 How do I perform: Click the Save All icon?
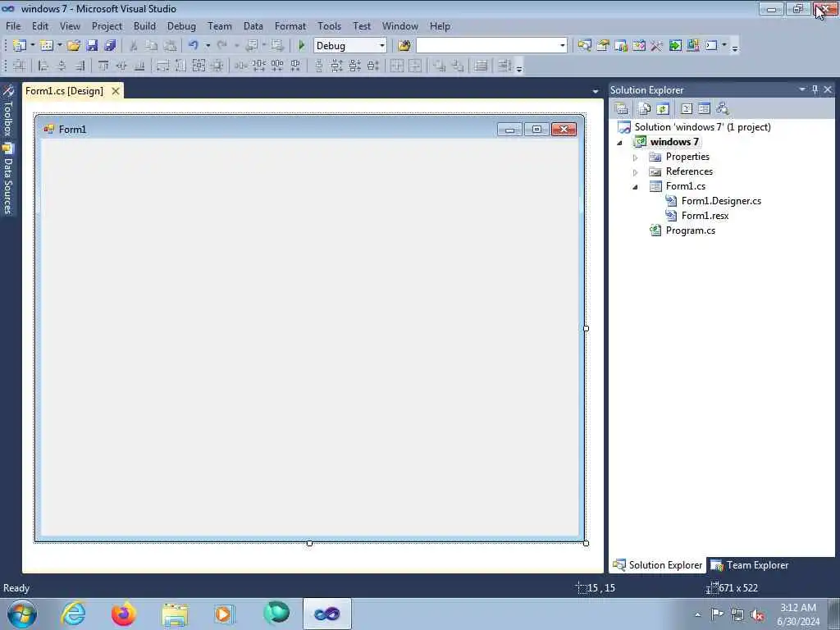110,46
